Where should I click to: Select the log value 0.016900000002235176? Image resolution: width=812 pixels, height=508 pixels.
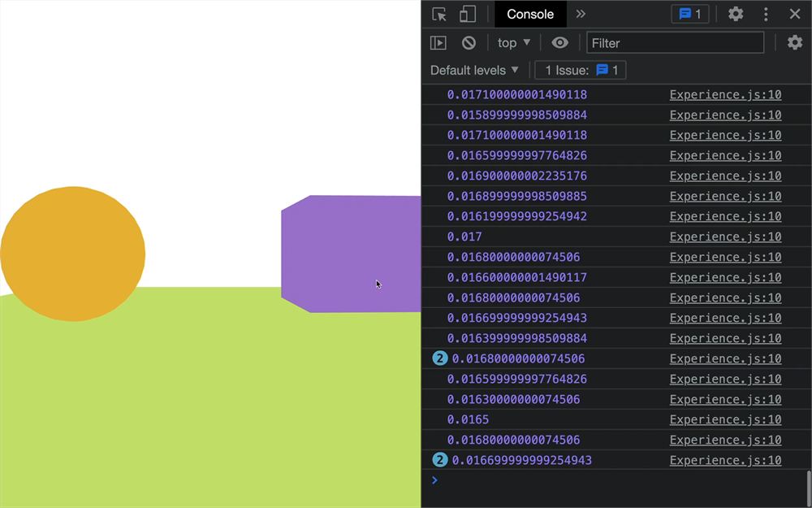click(x=516, y=176)
